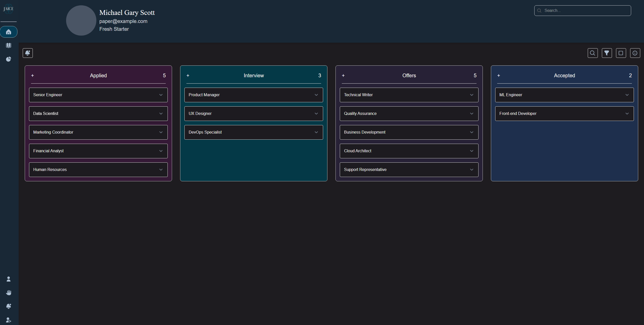
Task: Click the magnifier search icon in toolbar
Action: (593, 53)
